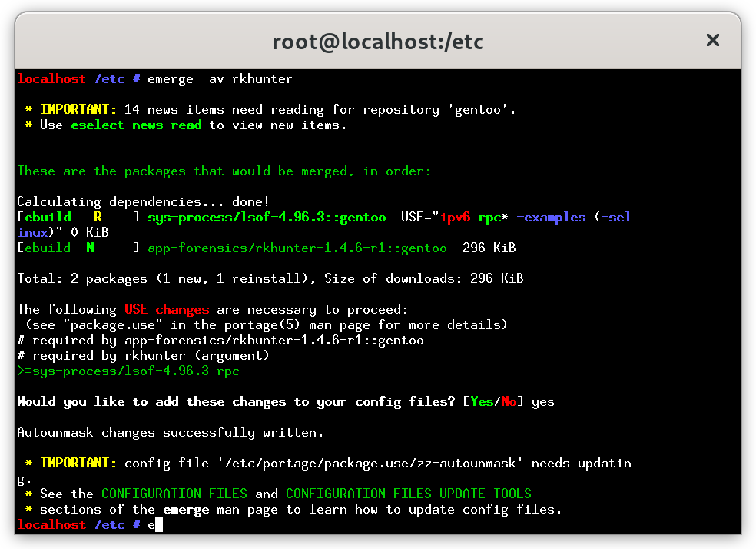
Task: Click '296 KiB' size on rkhunter ebuild line
Action: pyautogui.click(x=489, y=248)
